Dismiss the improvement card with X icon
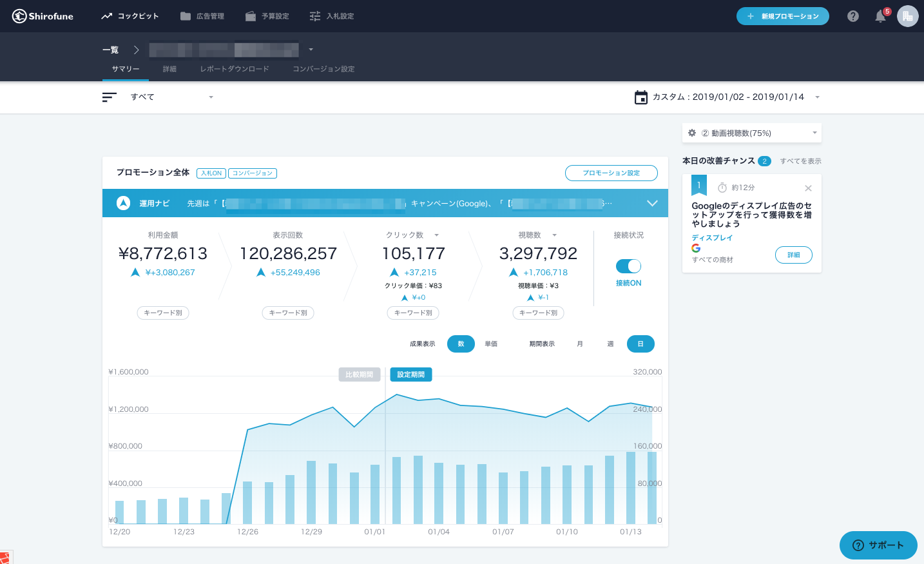924x564 pixels. pyautogui.click(x=808, y=188)
